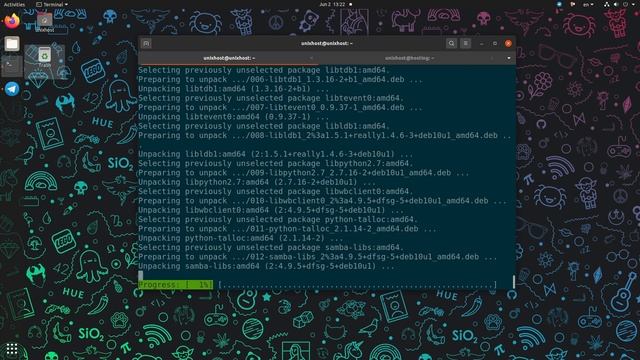Click the power icon in top bar
640x360 pixels.
[625, 4]
